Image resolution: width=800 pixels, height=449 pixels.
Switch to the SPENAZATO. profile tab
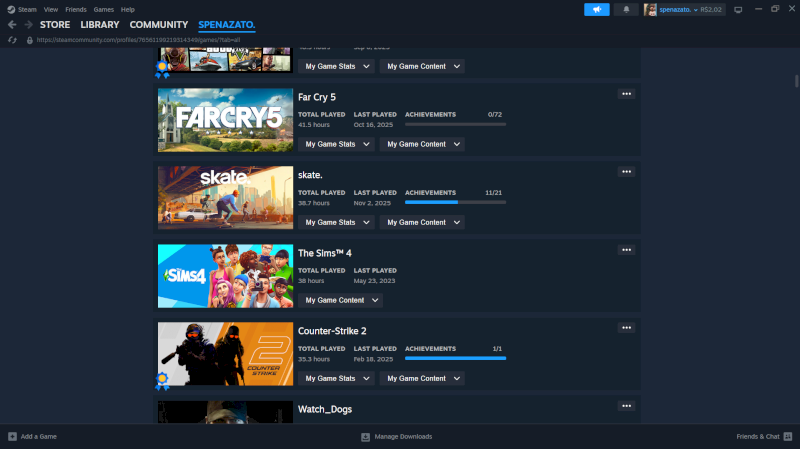click(x=227, y=24)
